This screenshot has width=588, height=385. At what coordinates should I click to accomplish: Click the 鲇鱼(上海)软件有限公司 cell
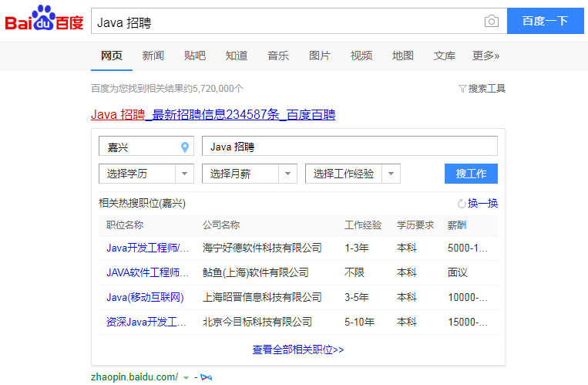(x=255, y=272)
